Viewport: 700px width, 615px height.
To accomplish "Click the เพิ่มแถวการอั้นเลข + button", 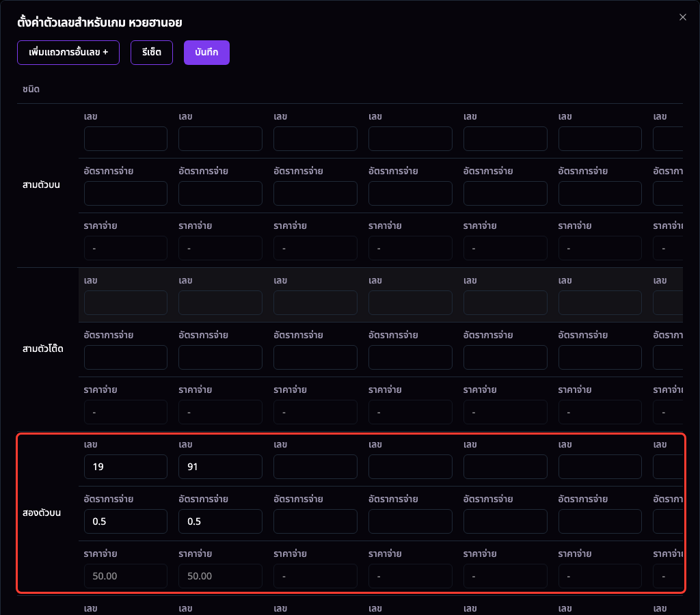I will coord(68,53).
